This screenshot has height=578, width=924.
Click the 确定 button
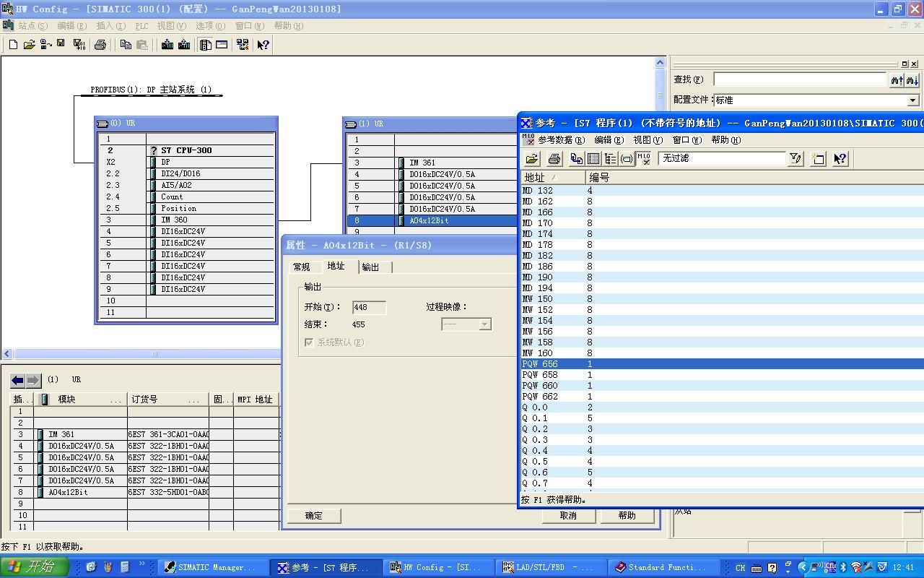coord(314,516)
